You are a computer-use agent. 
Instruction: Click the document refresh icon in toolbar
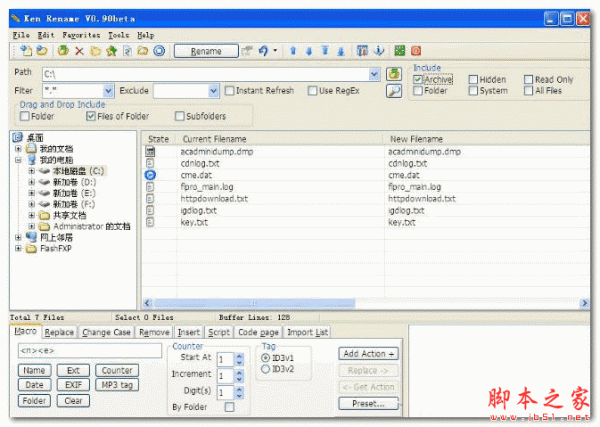pos(127,51)
